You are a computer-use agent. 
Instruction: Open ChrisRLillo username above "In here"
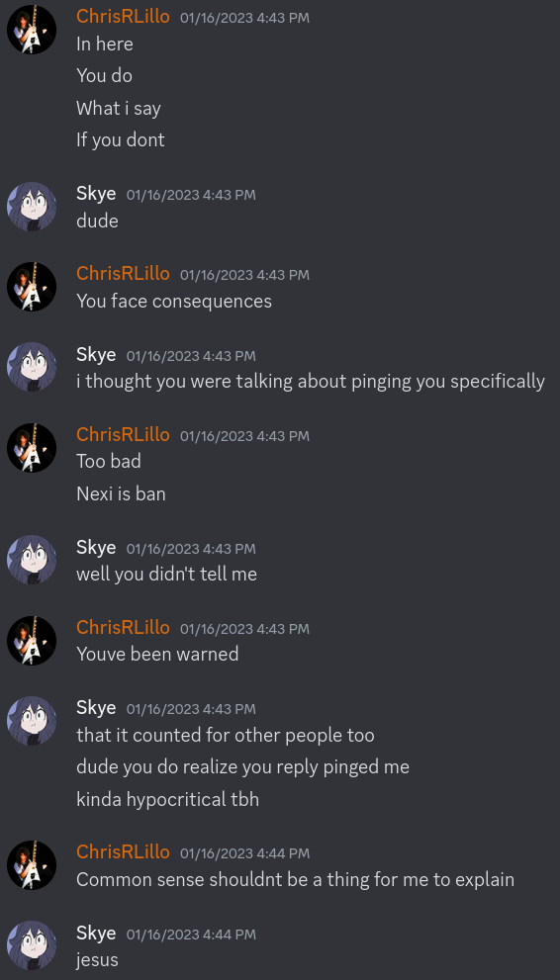coord(123,17)
